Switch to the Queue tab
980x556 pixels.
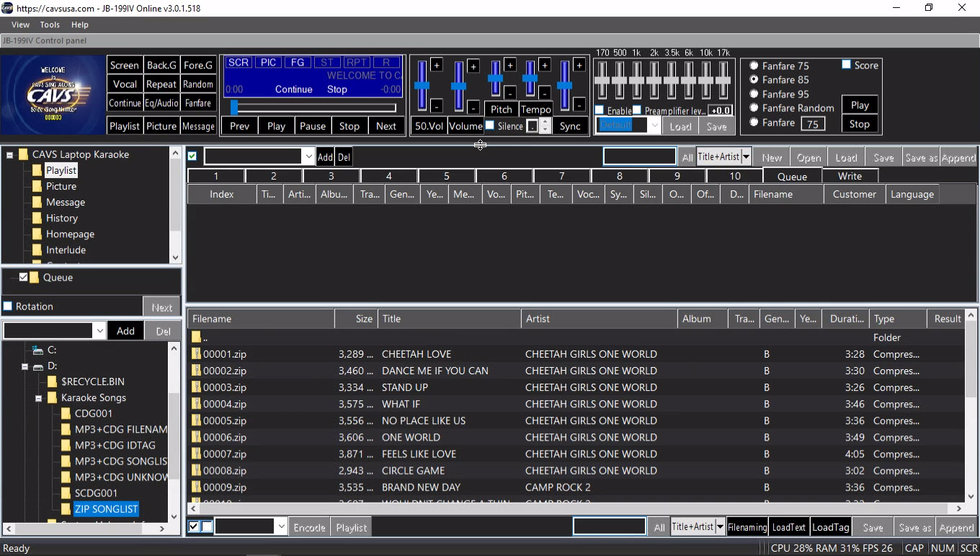pos(792,176)
